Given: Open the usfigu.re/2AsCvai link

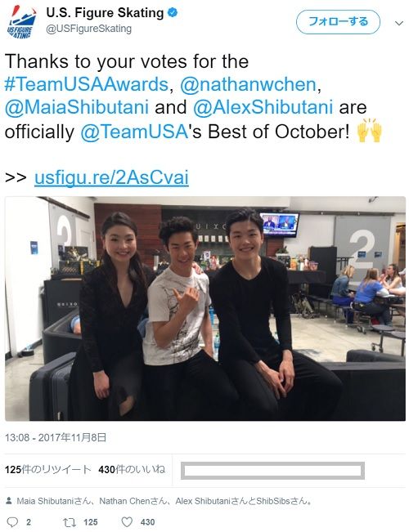Looking at the screenshot, I should pos(111,177).
